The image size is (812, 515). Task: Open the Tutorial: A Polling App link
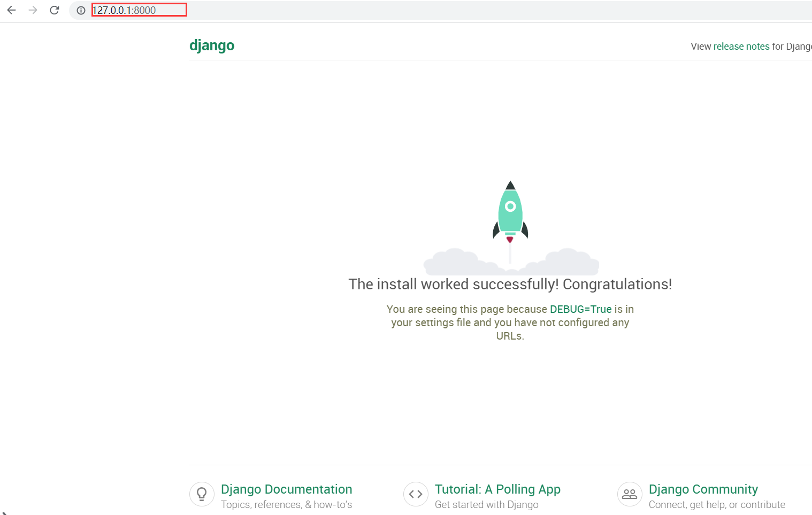click(x=497, y=489)
